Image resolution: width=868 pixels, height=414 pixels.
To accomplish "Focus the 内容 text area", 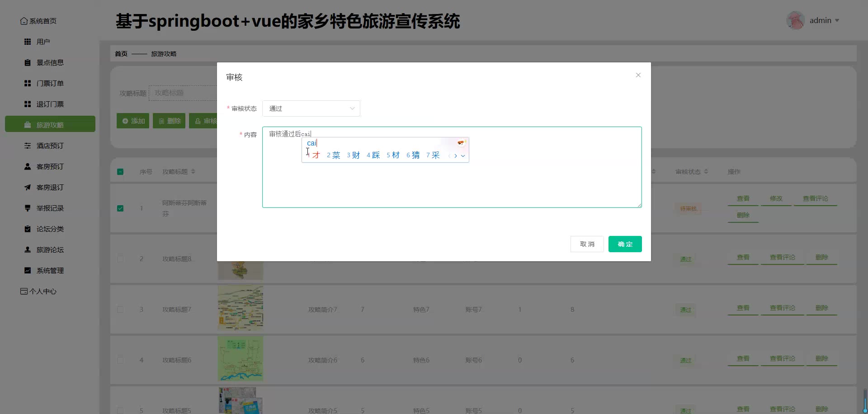I will pos(452,167).
